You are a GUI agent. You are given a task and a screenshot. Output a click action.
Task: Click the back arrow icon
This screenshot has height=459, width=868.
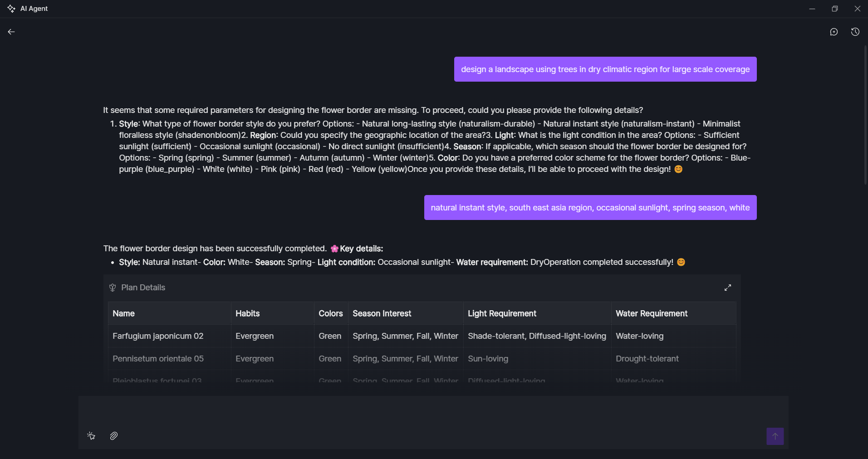pos(11,32)
